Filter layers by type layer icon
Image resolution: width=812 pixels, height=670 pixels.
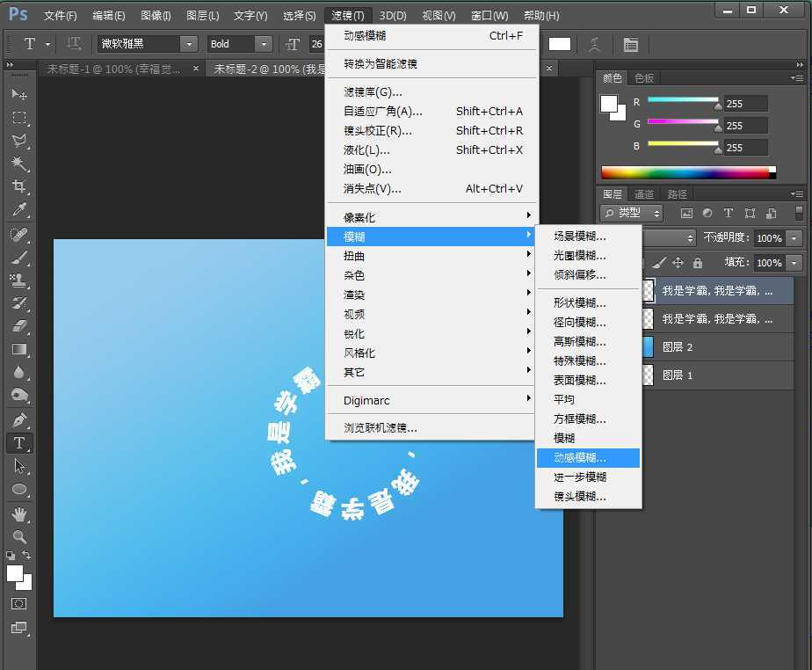tap(729, 213)
